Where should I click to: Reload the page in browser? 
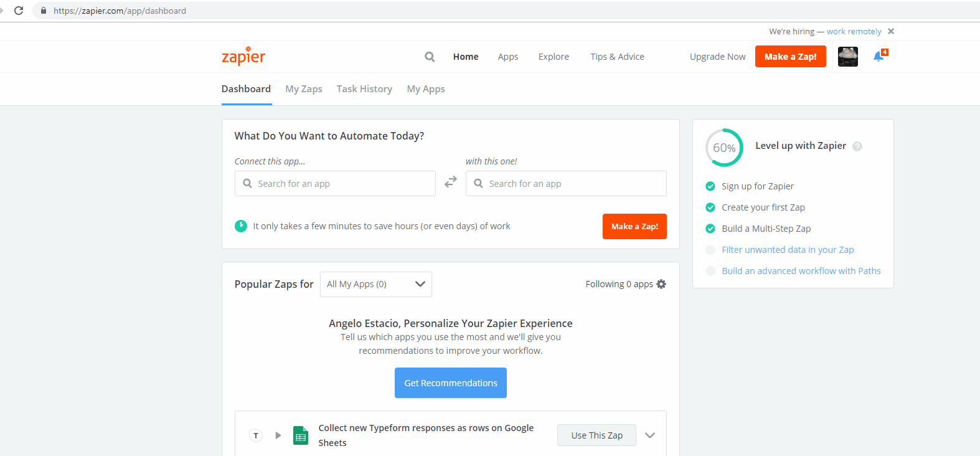point(19,11)
